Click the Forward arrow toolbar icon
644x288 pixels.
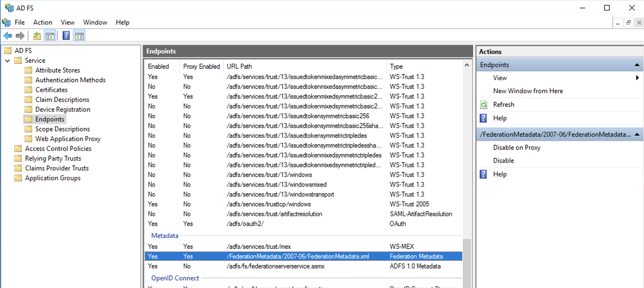tap(20, 36)
